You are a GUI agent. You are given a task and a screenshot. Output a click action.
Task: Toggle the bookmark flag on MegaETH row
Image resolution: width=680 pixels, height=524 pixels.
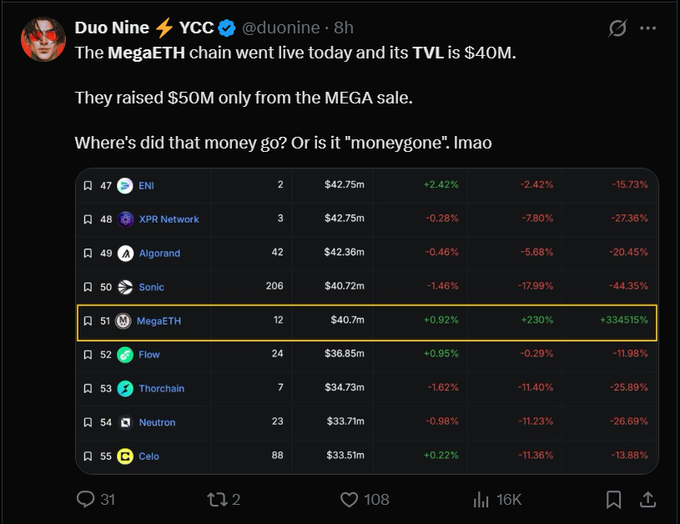click(88, 321)
